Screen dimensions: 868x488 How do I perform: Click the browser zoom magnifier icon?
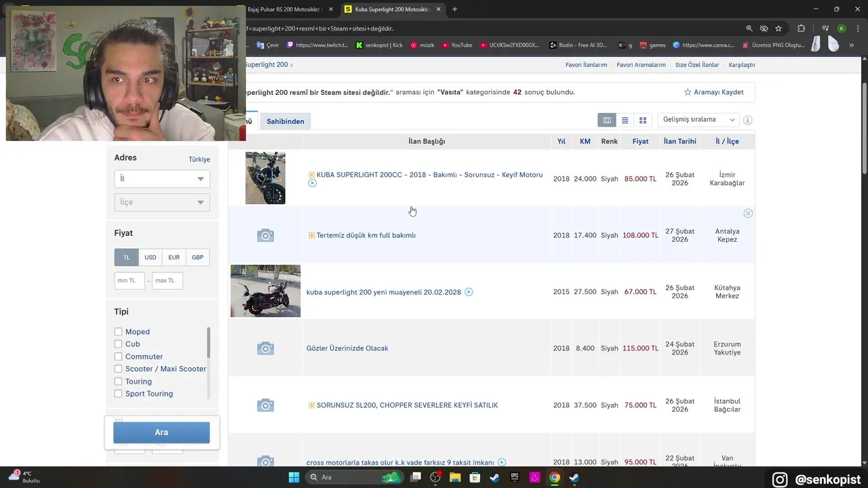749,28
